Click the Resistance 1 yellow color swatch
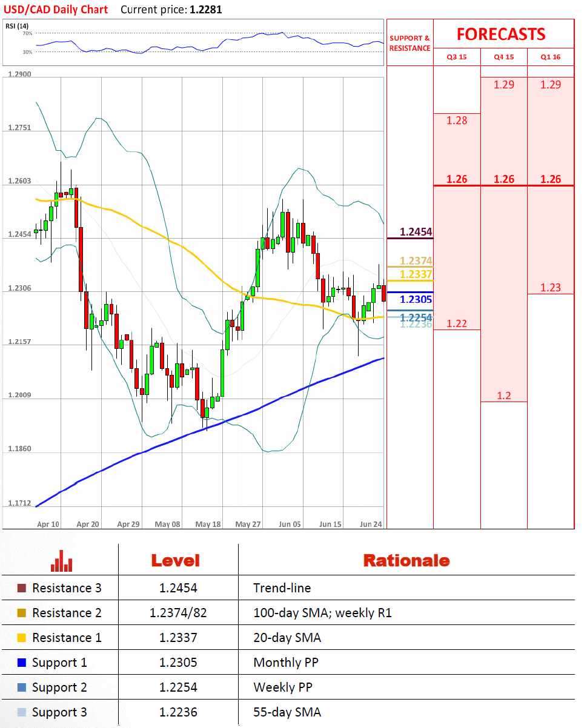 [22, 638]
